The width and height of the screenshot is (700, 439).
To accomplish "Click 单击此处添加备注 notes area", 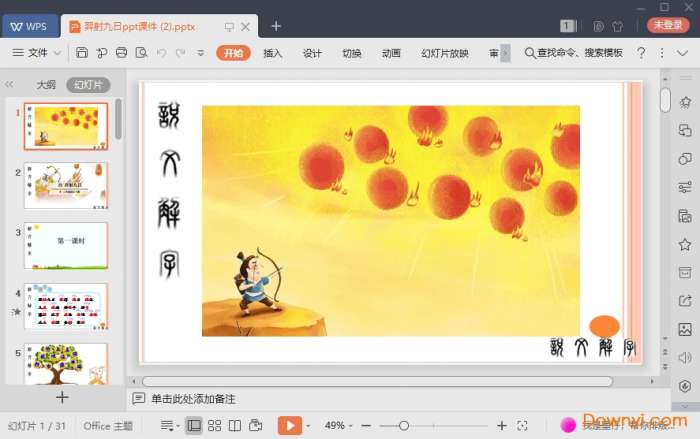I will point(193,398).
